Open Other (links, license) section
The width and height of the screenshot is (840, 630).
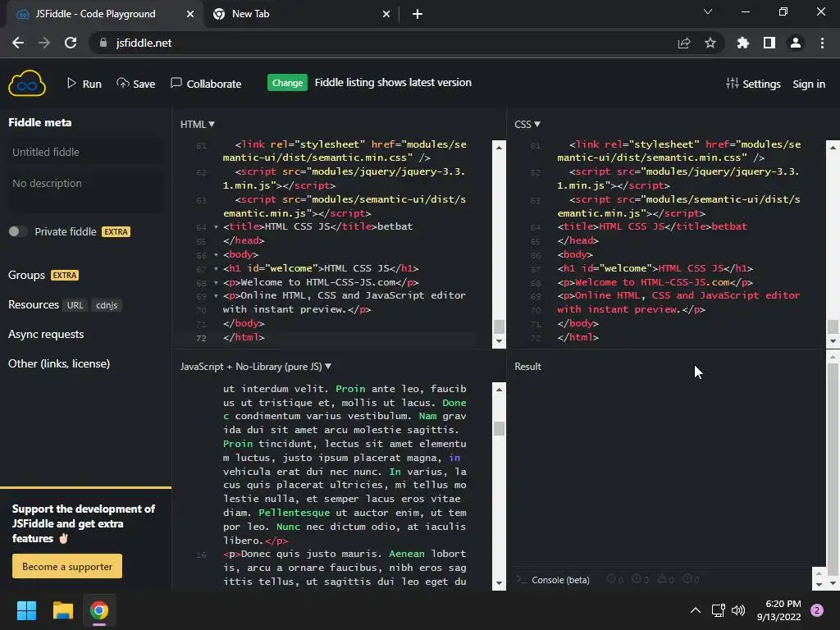pyautogui.click(x=59, y=363)
